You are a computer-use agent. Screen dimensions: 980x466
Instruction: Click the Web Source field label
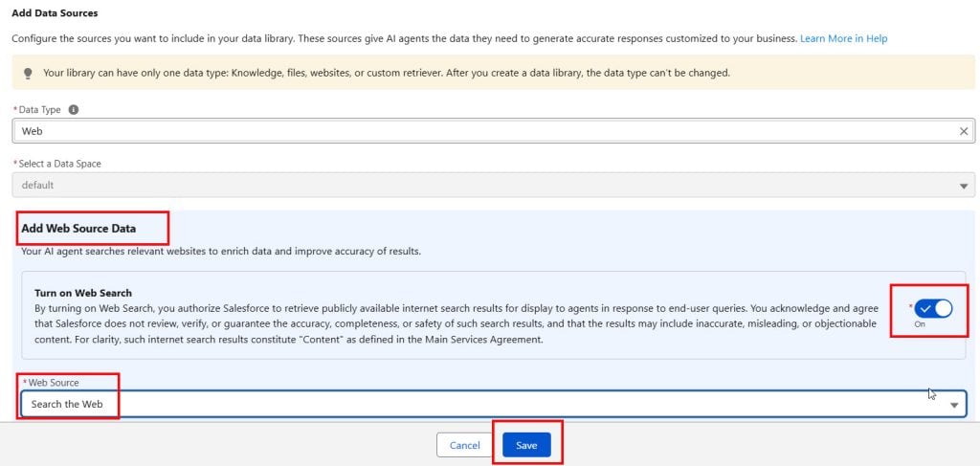54,383
